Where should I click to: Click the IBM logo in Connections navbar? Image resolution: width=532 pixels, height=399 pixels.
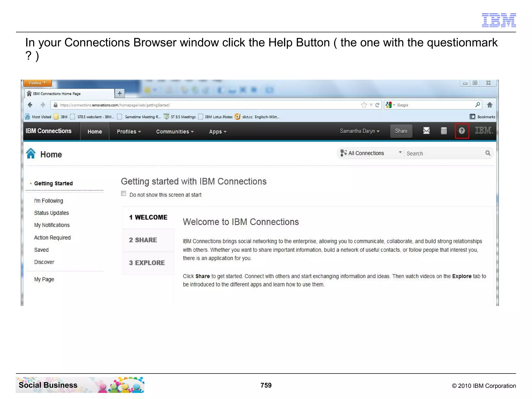[483, 130]
